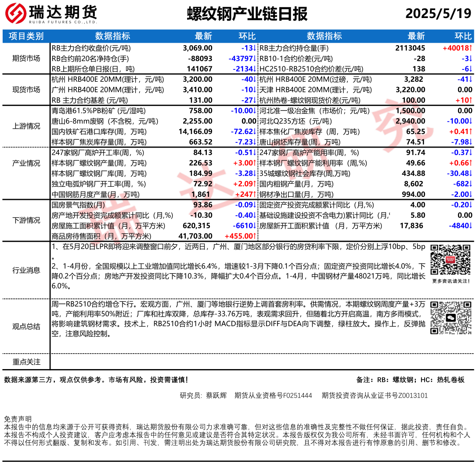Click 国内铁矿石港口库存 value 14,166.09
This screenshot has width=476, height=464.
[x=195, y=131]
